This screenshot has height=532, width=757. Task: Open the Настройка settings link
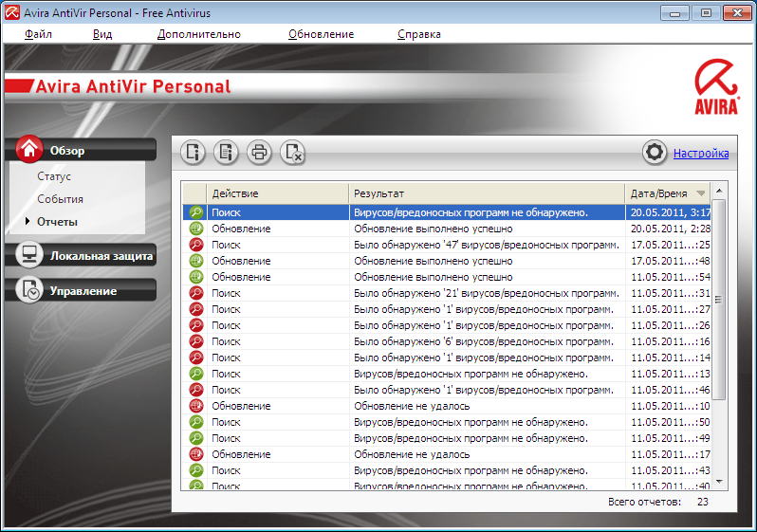(701, 153)
